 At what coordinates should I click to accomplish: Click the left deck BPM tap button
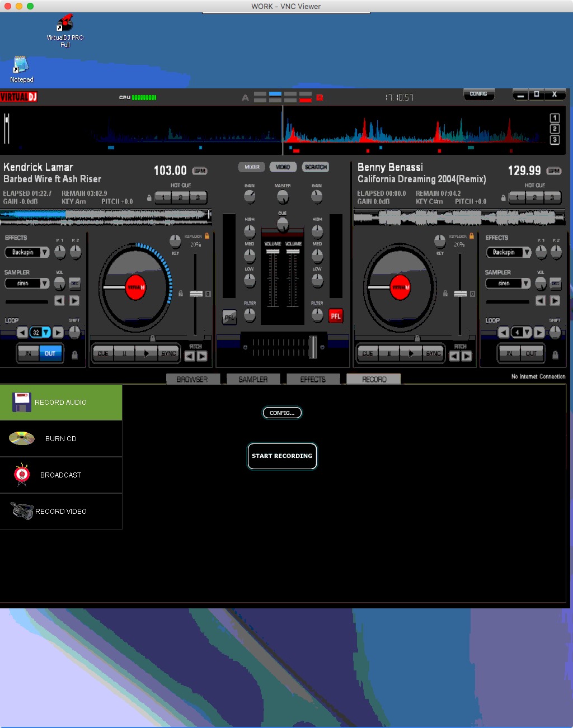[200, 171]
